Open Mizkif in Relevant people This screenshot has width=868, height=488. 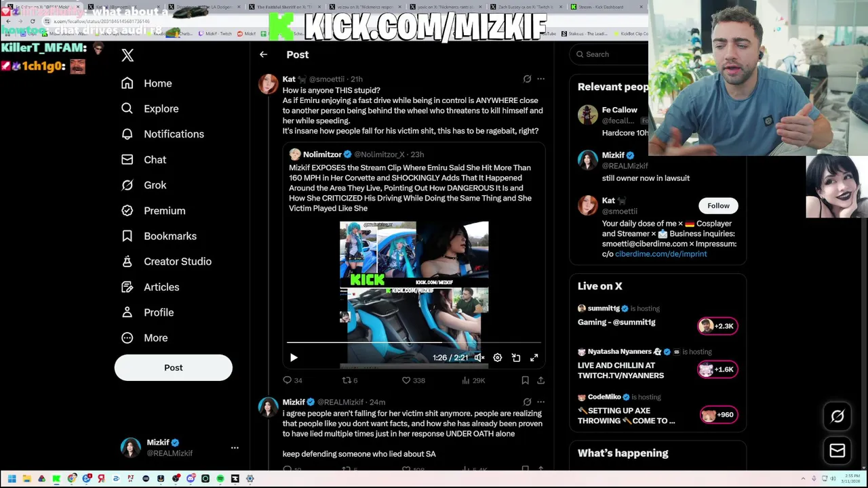coord(613,155)
